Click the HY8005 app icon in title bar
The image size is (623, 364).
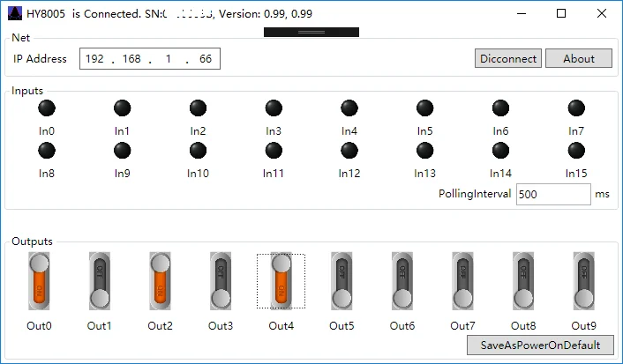point(15,13)
